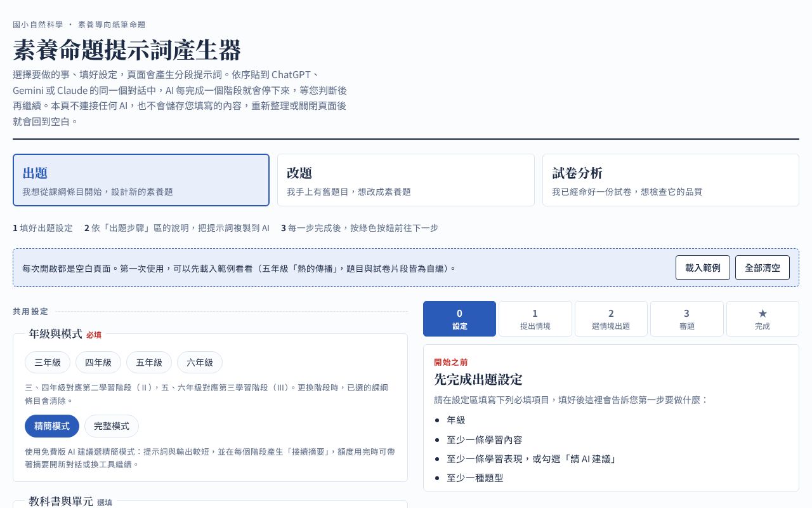812x508 pixels.
Task: Click the 共用設定 label
Action: tap(30, 311)
